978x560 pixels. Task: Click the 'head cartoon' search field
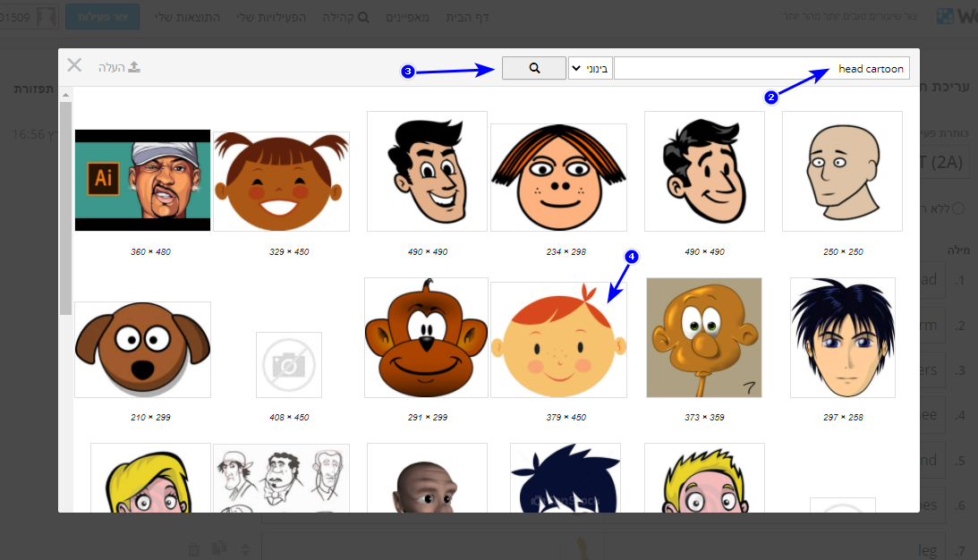[761, 68]
